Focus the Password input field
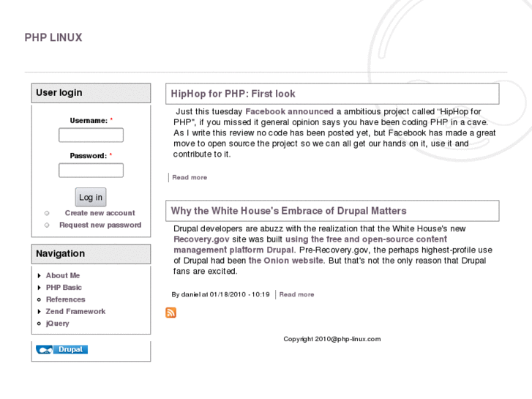 [91, 170]
